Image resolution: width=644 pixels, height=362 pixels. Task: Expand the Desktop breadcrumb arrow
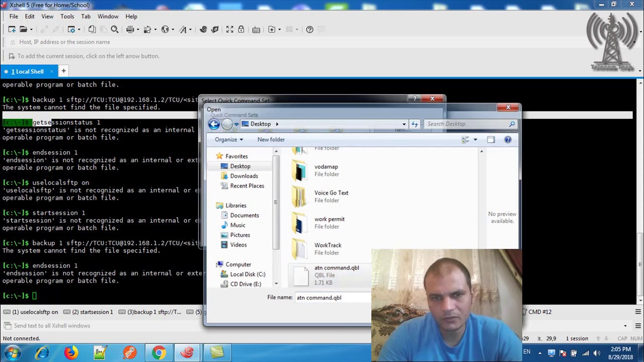tap(277, 124)
